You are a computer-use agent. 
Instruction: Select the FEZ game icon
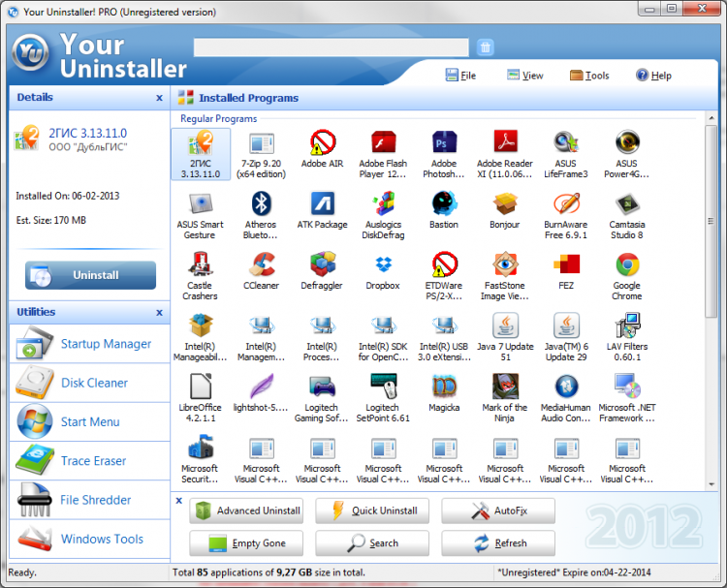[566, 264]
